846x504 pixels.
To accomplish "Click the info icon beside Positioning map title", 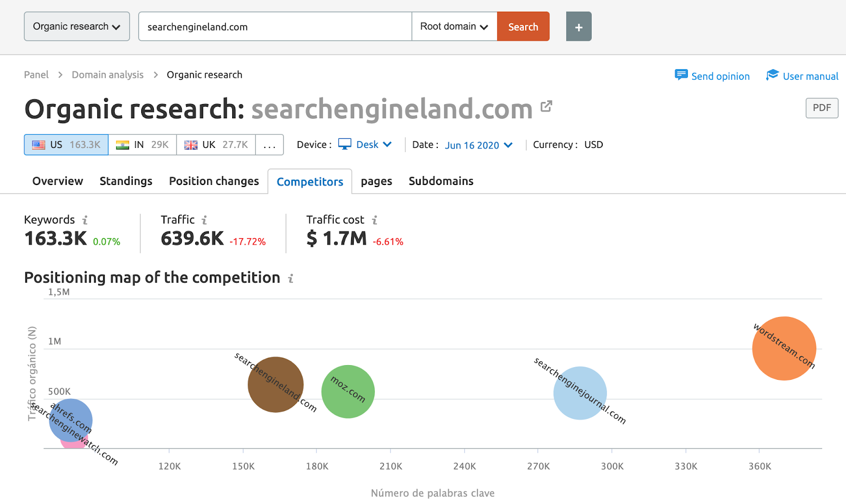I will click(x=291, y=278).
